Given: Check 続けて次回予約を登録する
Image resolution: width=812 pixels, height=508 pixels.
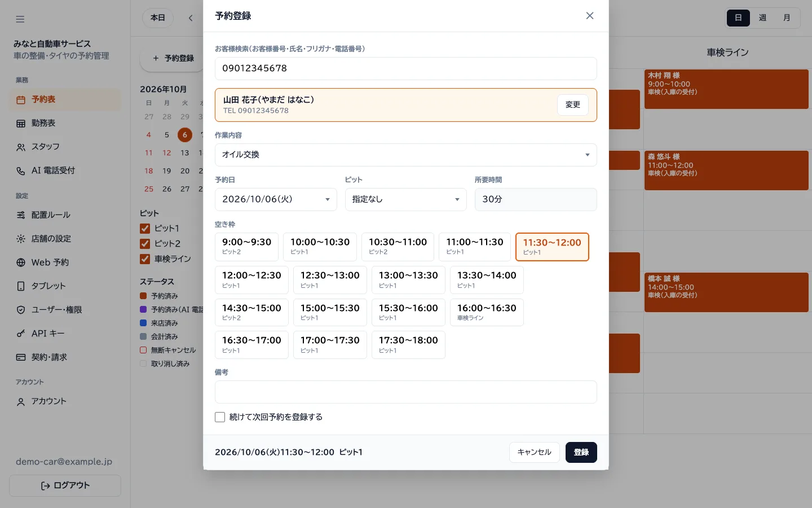Looking at the screenshot, I should point(220,417).
